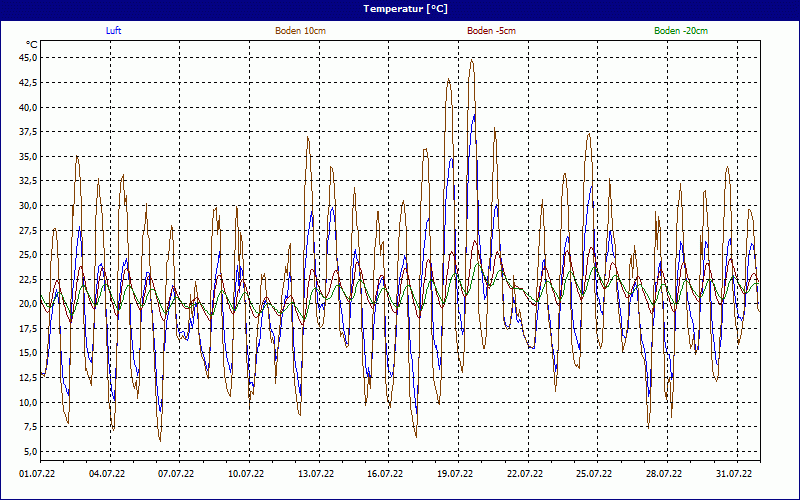This screenshot has width=800, height=500.
Task: Click the 25.07.22 date label
Action: click(594, 475)
